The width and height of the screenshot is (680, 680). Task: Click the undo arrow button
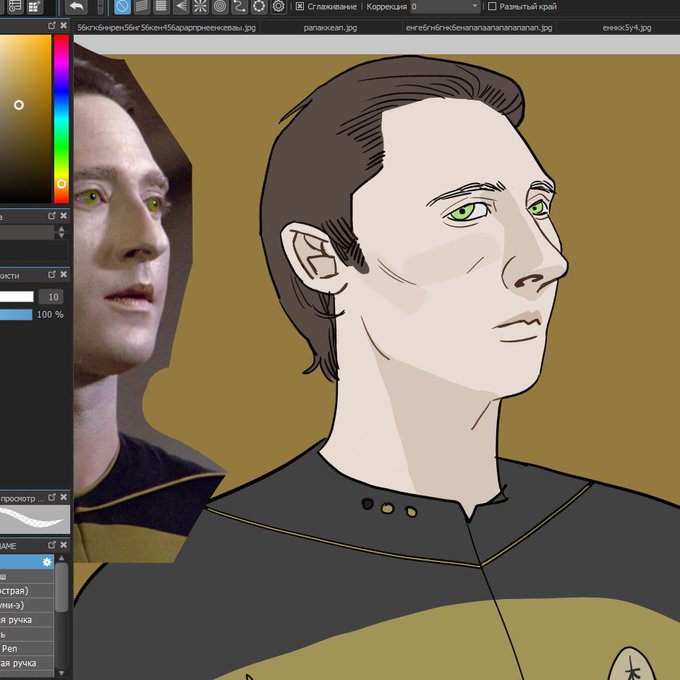pyautogui.click(x=76, y=7)
